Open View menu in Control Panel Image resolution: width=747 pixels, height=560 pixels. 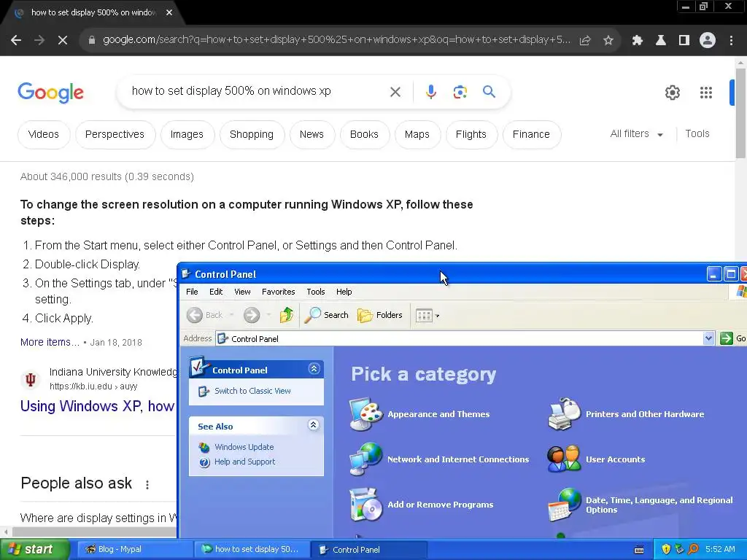coord(242,292)
